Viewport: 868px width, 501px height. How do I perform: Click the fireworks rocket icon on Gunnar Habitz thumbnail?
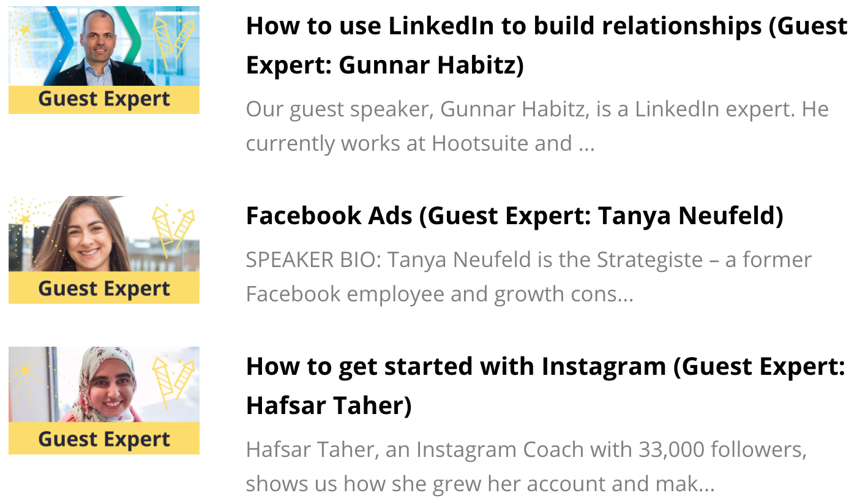point(173,42)
